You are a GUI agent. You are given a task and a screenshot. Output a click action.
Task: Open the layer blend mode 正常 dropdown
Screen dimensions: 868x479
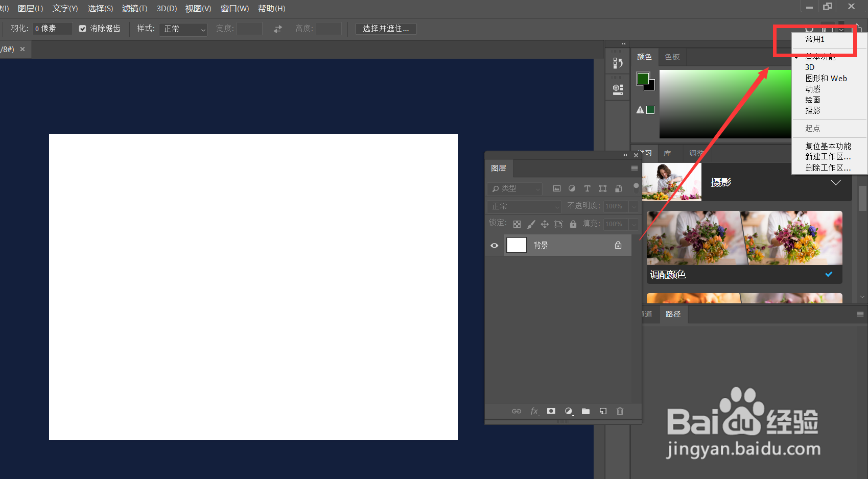coord(525,206)
